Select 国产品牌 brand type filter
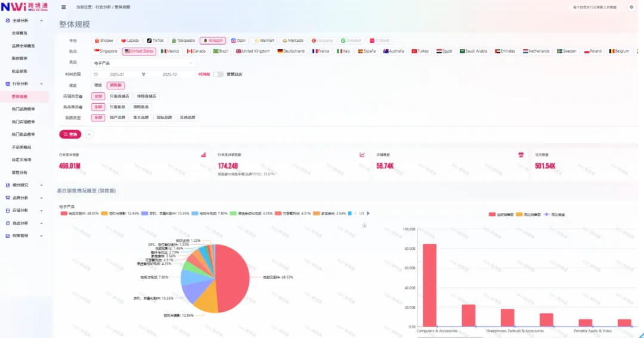This screenshot has height=338, width=644. [x=117, y=117]
